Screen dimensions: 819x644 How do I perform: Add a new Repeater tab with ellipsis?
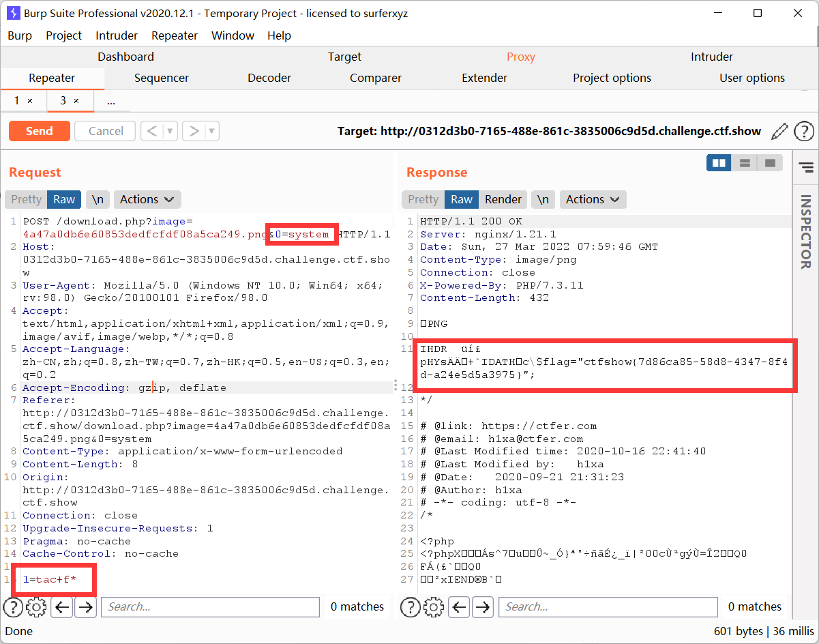click(110, 101)
